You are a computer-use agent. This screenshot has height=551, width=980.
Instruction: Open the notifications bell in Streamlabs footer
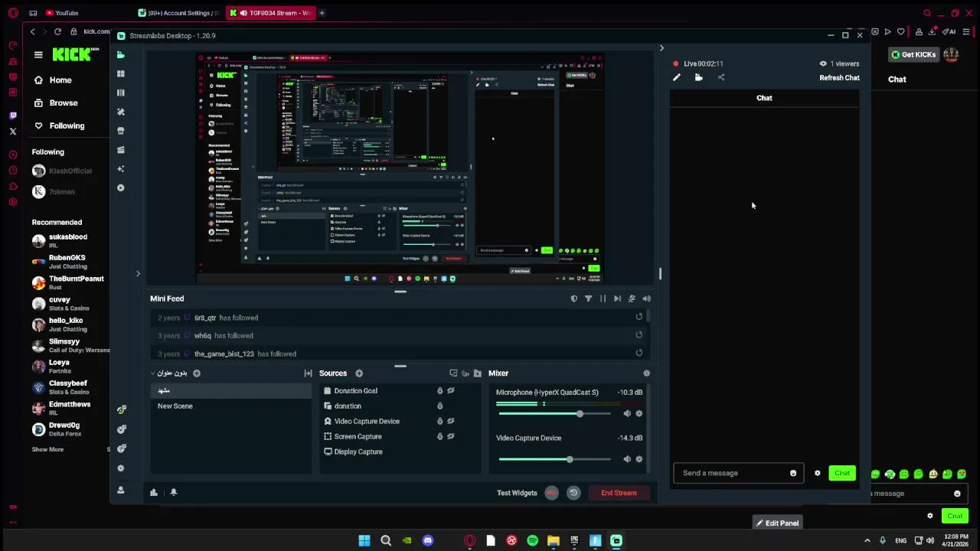click(174, 493)
